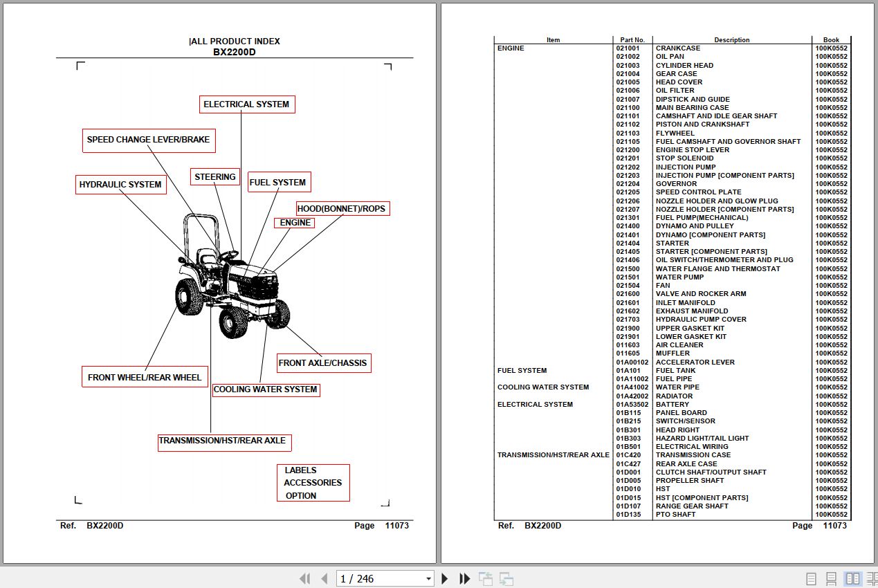This screenshot has width=878, height=588.
Task: Click the COOLING WATER SYSTEM item in table
Action: point(543,387)
